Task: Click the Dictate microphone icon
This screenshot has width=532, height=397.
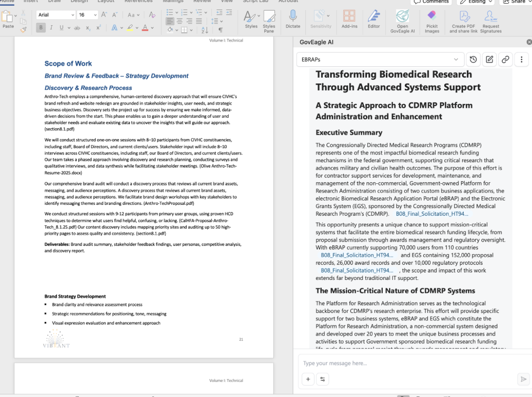Action: point(293,17)
